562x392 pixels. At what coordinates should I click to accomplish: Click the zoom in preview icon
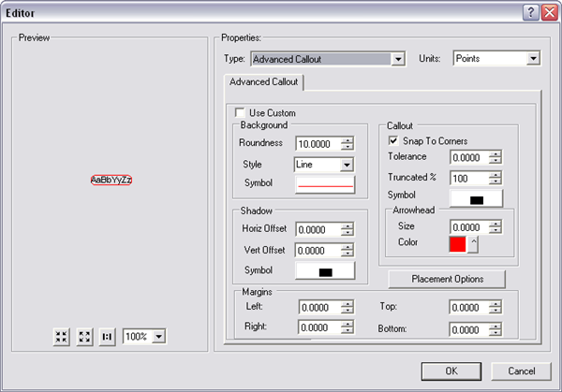coord(62,336)
